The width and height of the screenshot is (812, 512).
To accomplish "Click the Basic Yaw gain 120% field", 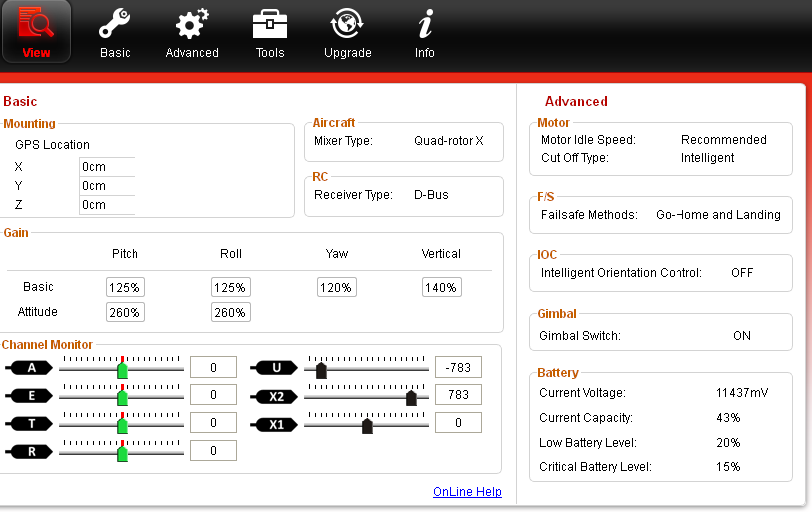I will 337,287.
